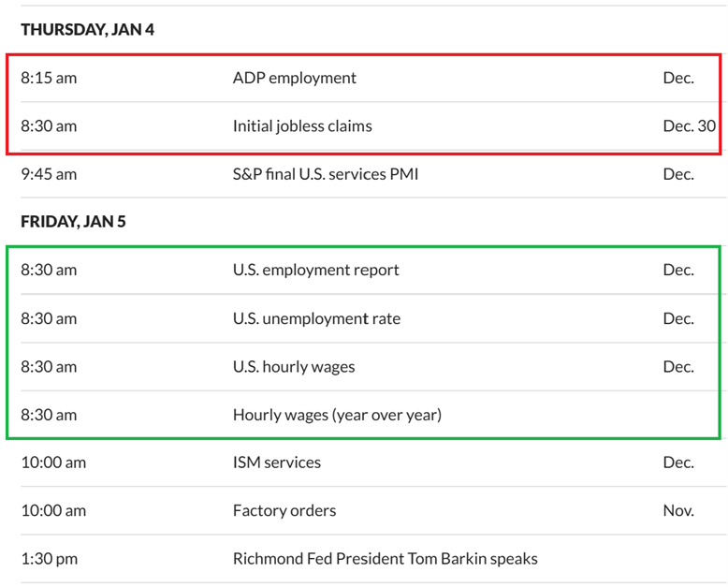728x587 pixels.
Task: Click the THURSDAY, JAN 4 heading
Action: (x=87, y=30)
